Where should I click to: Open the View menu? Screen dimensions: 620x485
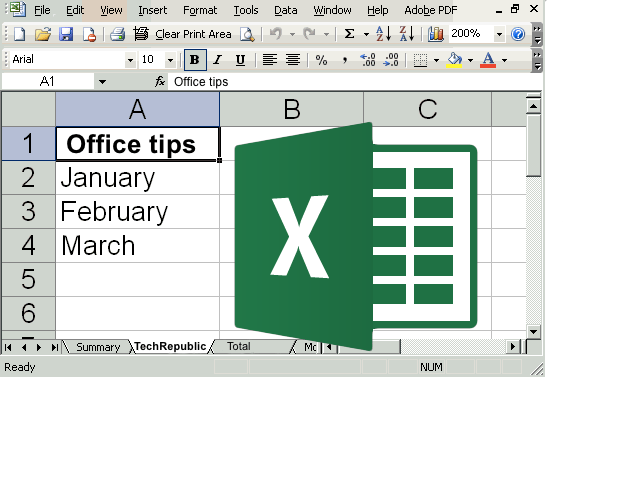click(x=111, y=10)
